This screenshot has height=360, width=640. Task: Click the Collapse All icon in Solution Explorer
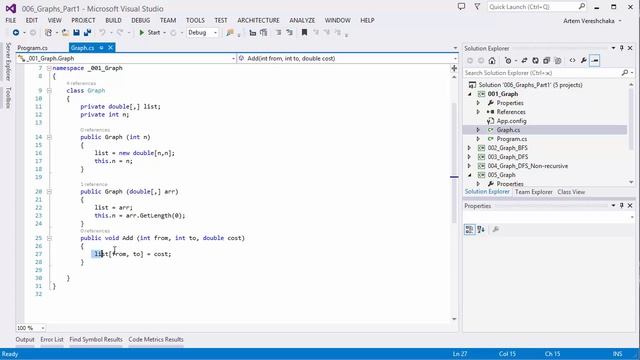tap(546, 60)
